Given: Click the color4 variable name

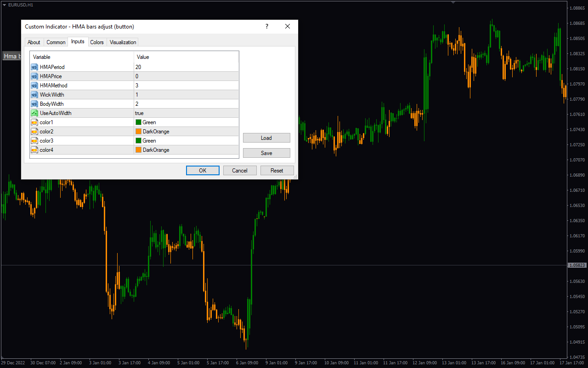Looking at the screenshot, I should click(x=46, y=150).
